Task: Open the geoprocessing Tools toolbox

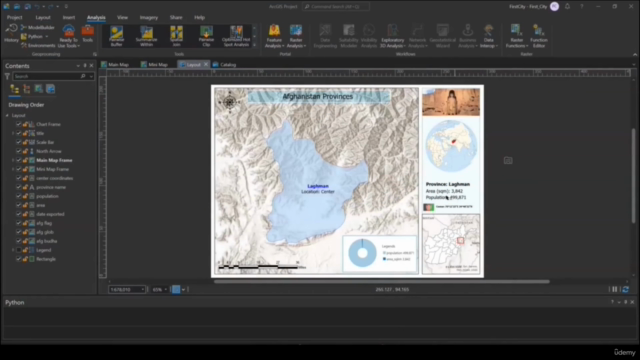Action: point(87,33)
